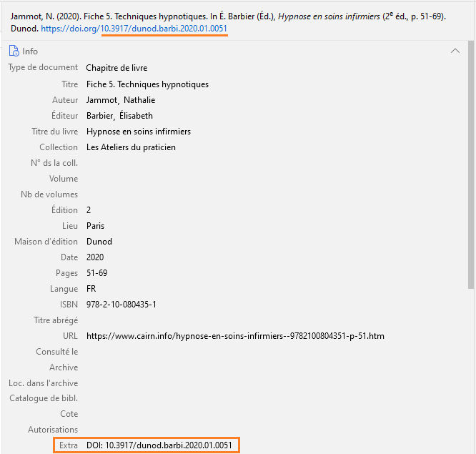This screenshot has width=476, height=454.
Task: Edit the Langue field FR
Action: coord(91,289)
